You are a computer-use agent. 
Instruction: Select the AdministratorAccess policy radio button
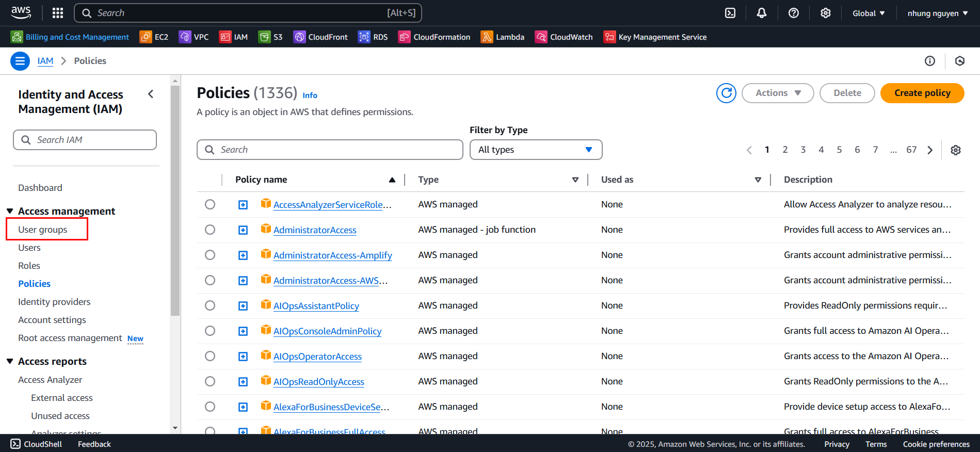[x=210, y=230]
